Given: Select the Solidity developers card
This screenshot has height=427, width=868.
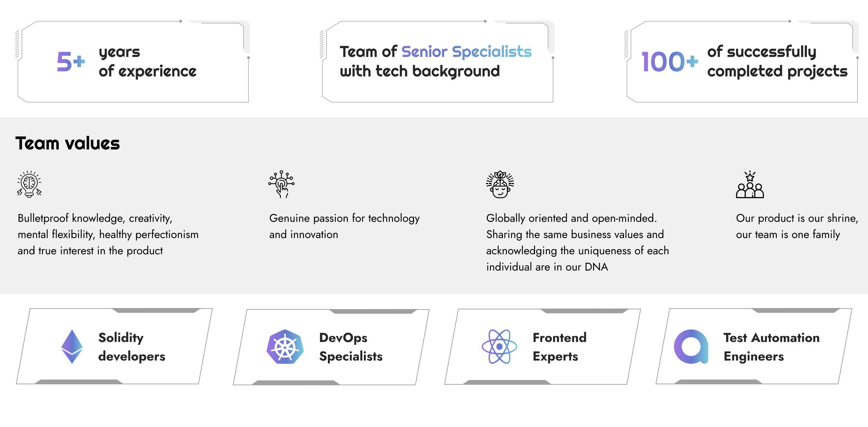Looking at the screenshot, I should pos(114,346).
